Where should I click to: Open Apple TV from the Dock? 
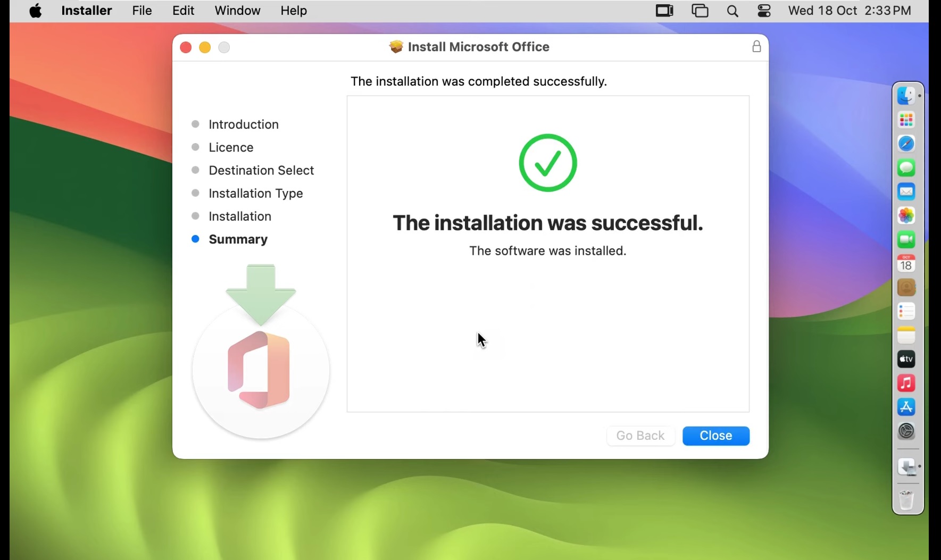[x=906, y=359]
